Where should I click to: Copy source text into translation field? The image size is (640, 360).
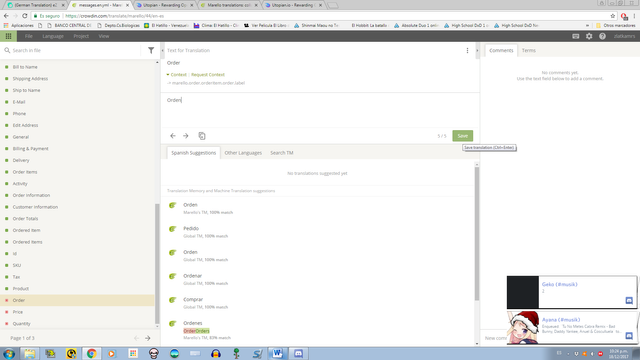(202, 136)
